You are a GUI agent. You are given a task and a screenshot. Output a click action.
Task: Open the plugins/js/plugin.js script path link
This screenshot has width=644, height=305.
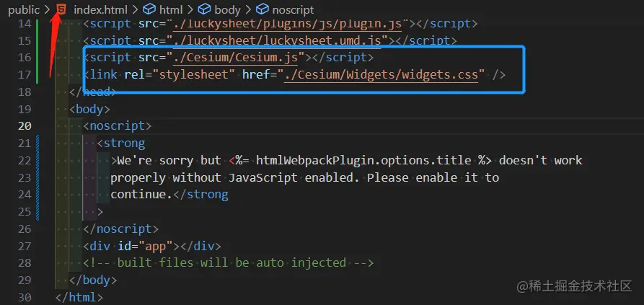[x=287, y=24]
